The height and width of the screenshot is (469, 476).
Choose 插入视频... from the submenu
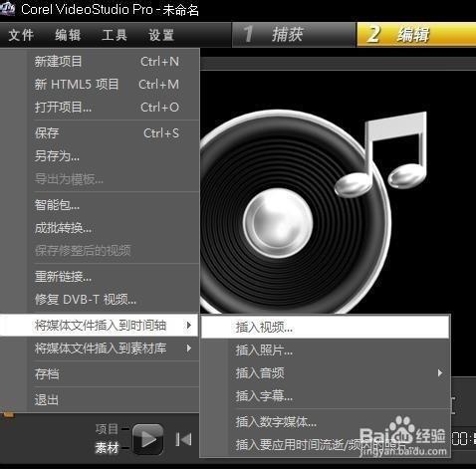tap(326, 328)
